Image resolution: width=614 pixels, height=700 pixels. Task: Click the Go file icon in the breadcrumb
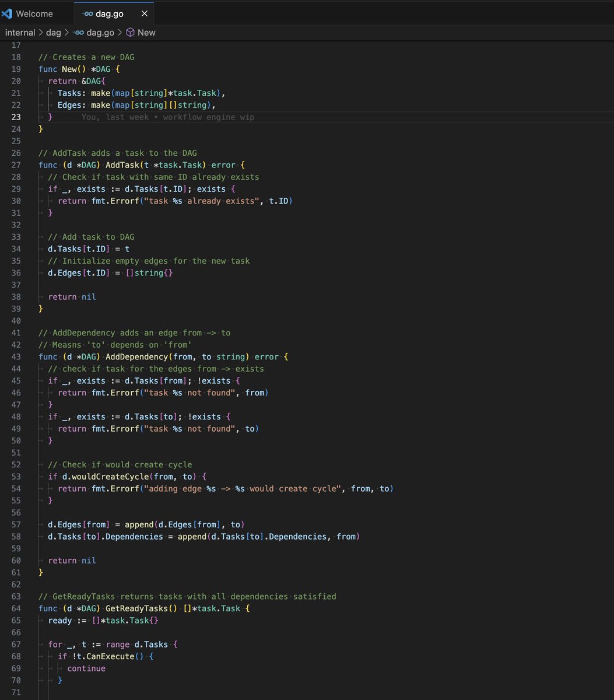(78, 33)
